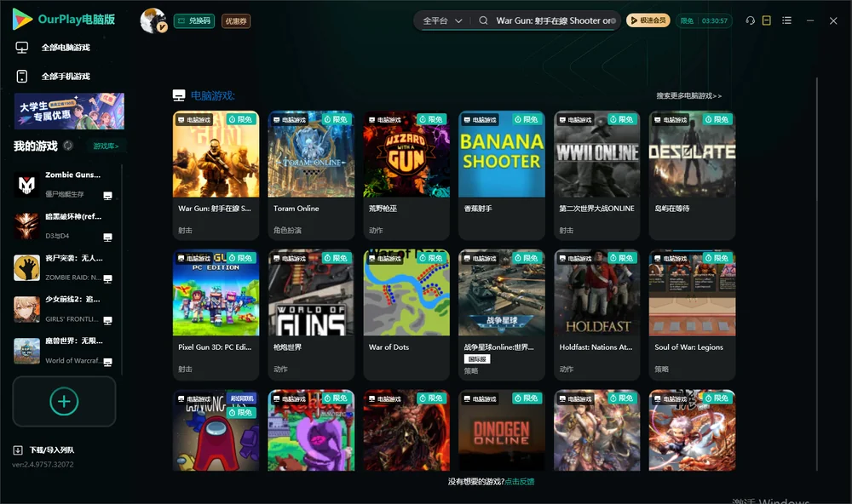Open the Toram Online game card
The width and height of the screenshot is (852, 504).
(x=311, y=175)
